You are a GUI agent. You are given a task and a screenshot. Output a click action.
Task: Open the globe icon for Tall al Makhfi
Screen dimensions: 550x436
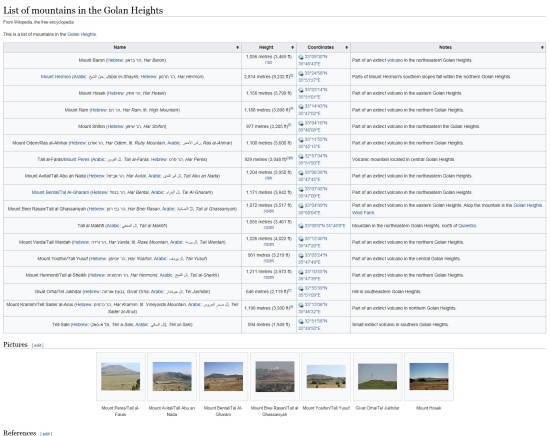pyautogui.click(x=301, y=226)
